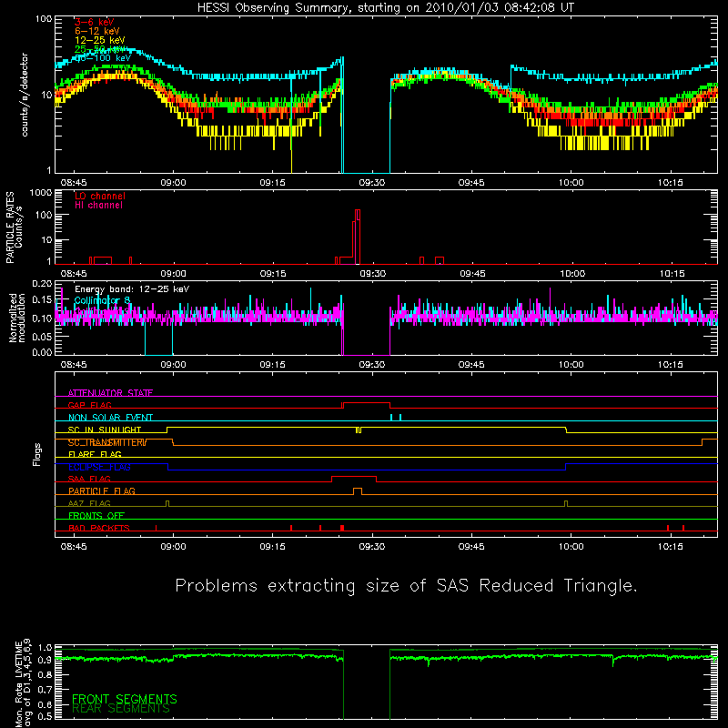The height and width of the screenshot is (728, 728).
Task: Click the PARTICLE_FLAG pulse near 09:28
Action: (x=358, y=490)
